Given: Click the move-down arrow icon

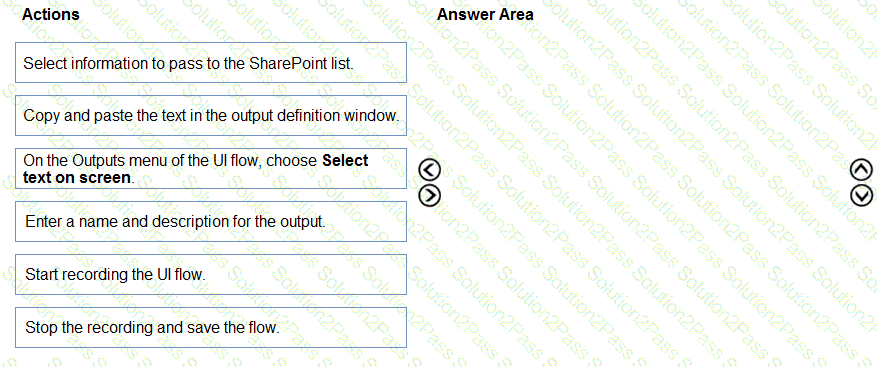Looking at the screenshot, I should click(861, 194).
